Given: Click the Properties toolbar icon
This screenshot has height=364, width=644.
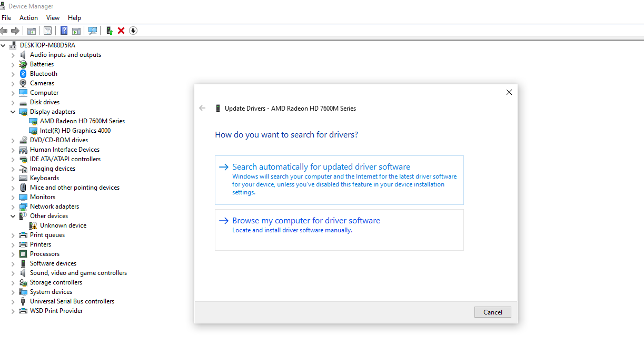Looking at the screenshot, I should pyautogui.click(x=48, y=31).
